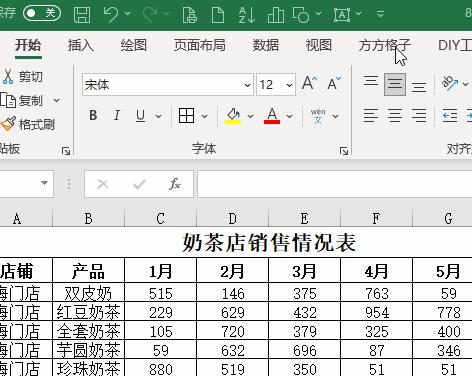The height and width of the screenshot is (376, 472).
Task: Decrease the indent
Action: [450, 116]
